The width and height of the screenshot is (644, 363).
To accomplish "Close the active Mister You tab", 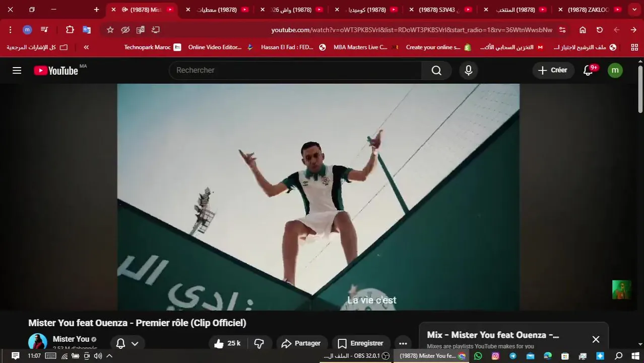I will tap(113, 10).
